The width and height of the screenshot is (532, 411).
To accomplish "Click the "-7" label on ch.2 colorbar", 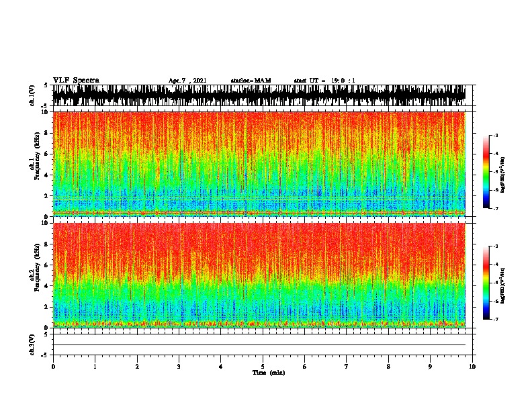I will pos(495,319).
